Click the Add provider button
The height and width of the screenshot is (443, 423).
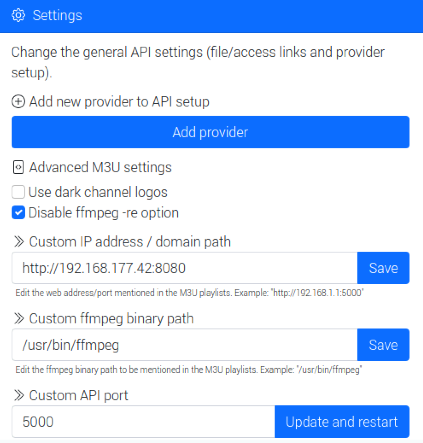[210, 132]
